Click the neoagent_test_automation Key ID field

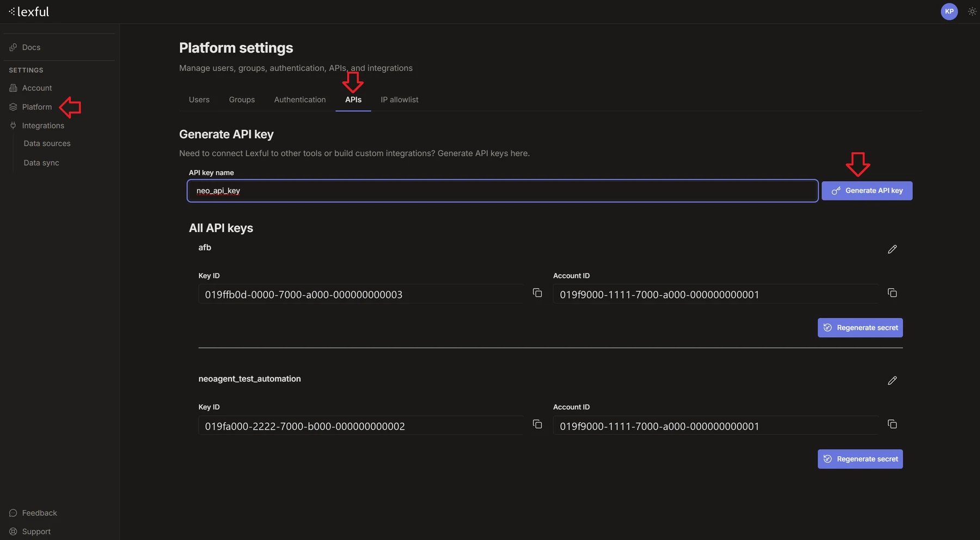coord(361,426)
